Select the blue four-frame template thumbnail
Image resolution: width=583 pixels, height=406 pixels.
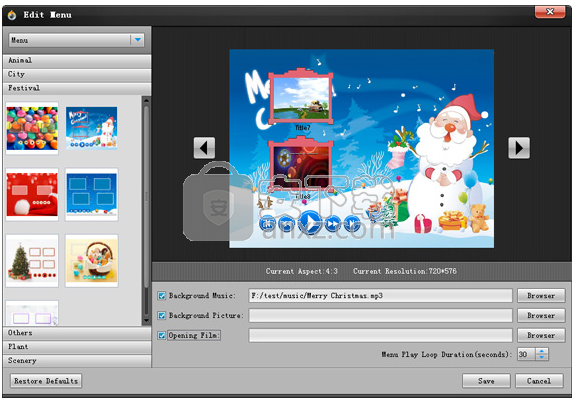91,194
